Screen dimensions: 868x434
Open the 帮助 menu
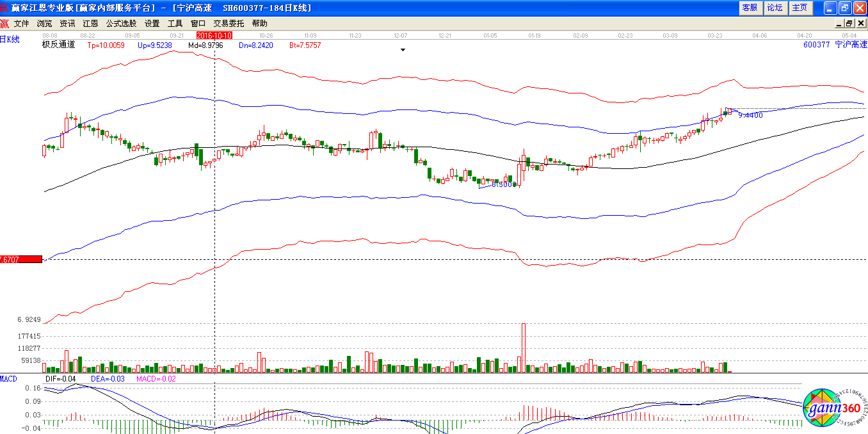260,23
